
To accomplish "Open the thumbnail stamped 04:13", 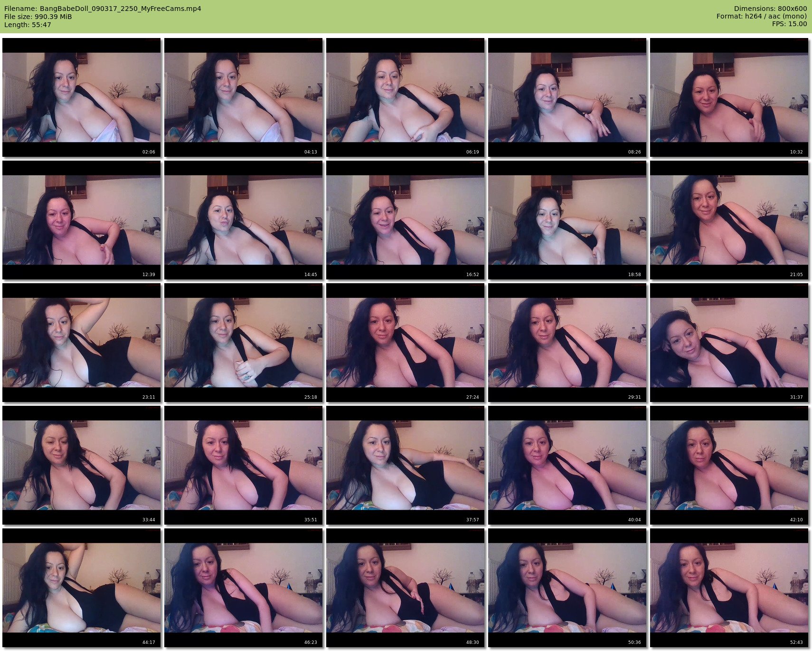I will (244, 97).
